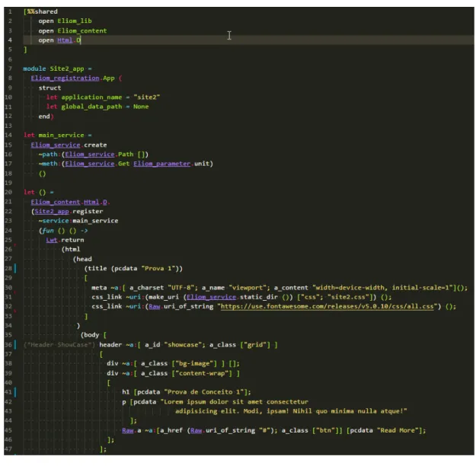Click the value "None" on line 11
476x466 pixels.
click(x=141, y=107)
